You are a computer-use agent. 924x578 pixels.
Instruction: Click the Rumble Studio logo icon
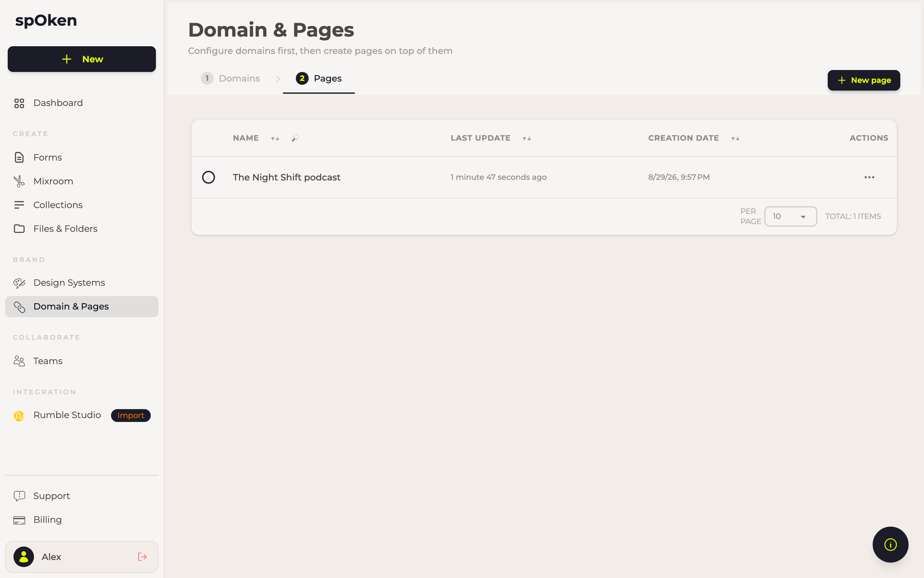[19, 416]
